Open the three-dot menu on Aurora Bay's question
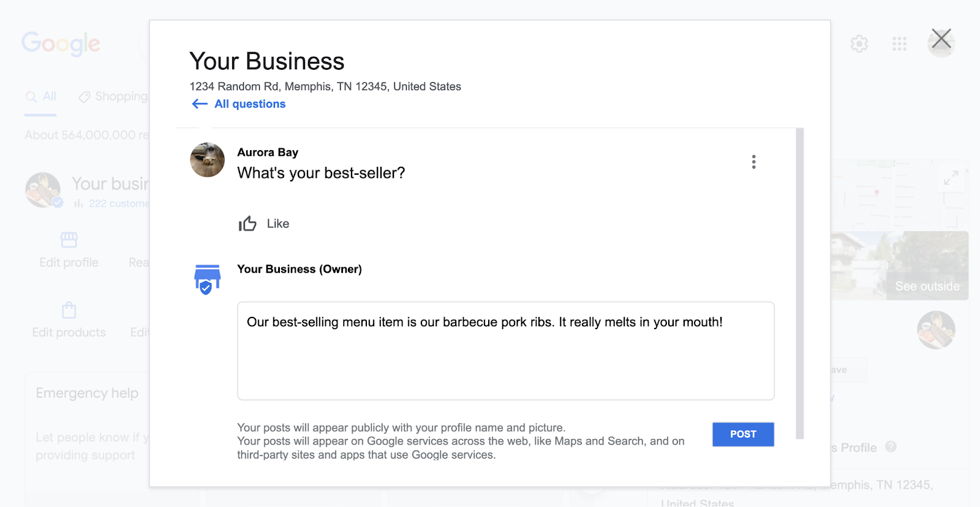Viewport: 980px width, 507px height. click(x=753, y=162)
